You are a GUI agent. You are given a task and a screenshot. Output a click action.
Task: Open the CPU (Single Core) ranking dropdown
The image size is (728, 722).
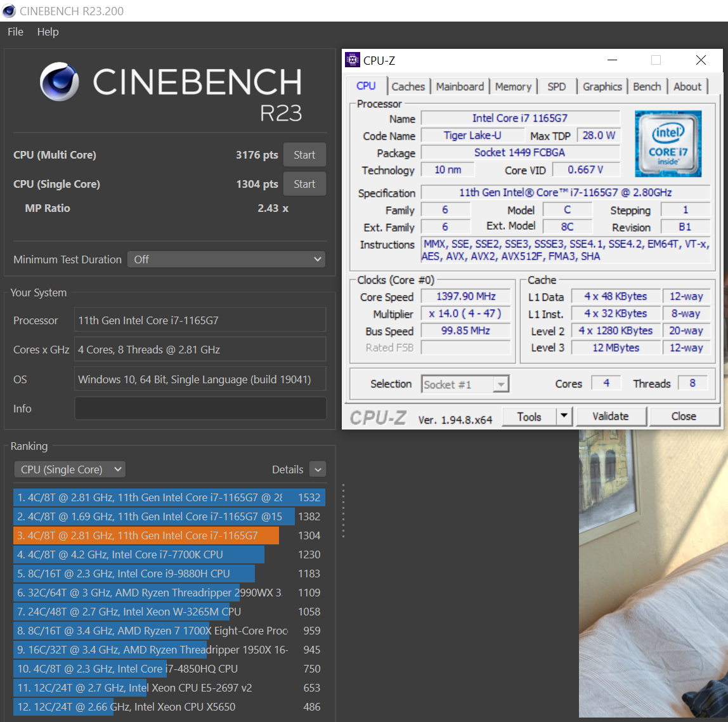pyautogui.click(x=70, y=469)
